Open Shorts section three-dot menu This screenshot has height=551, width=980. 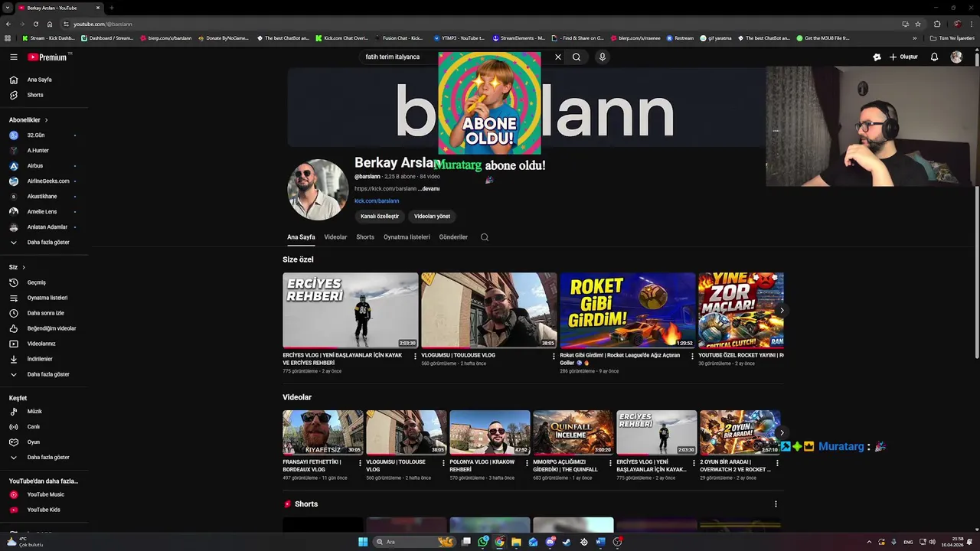click(x=776, y=504)
